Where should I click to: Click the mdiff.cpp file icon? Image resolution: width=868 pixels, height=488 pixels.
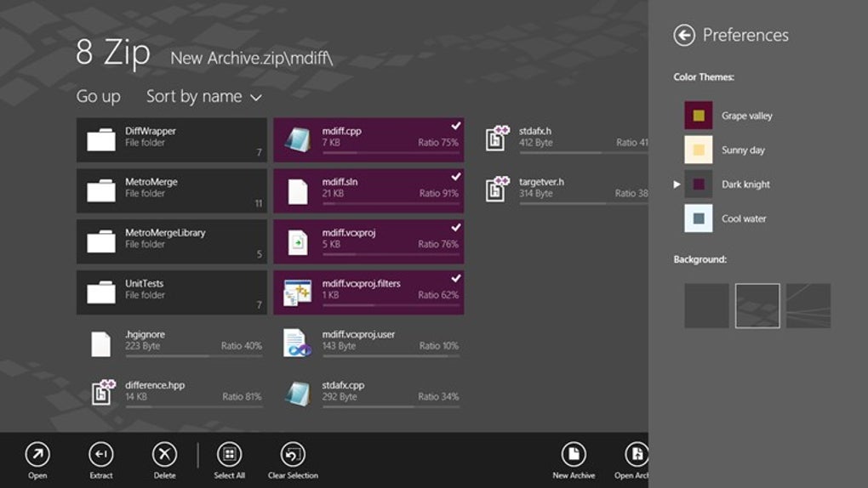tap(298, 139)
